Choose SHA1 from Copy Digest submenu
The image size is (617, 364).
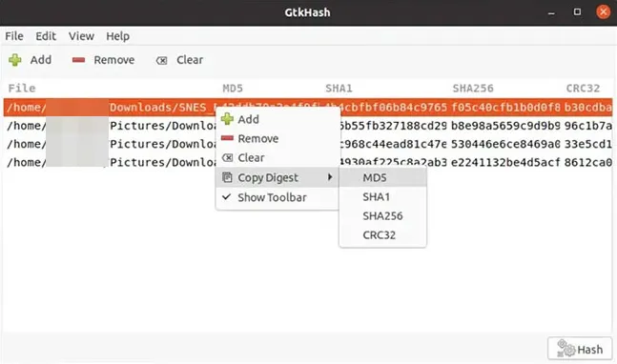(x=382, y=196)
